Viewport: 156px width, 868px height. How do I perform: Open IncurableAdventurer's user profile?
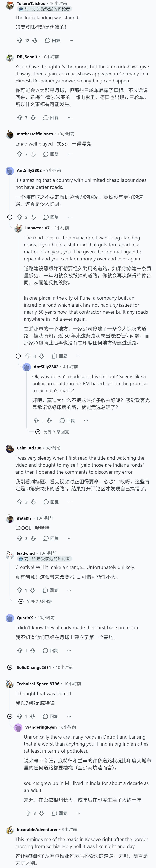pyautogui.click(x=37, y=829)
